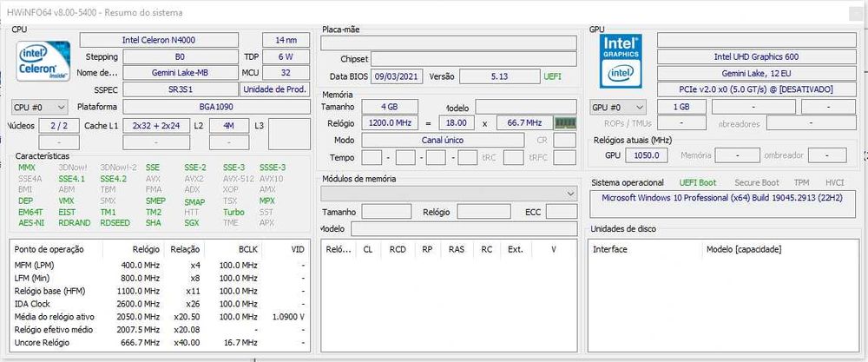Click the 2 / 2 cores field
The height and width of the screenshot is (362, 868).
(x=59, y=126)
